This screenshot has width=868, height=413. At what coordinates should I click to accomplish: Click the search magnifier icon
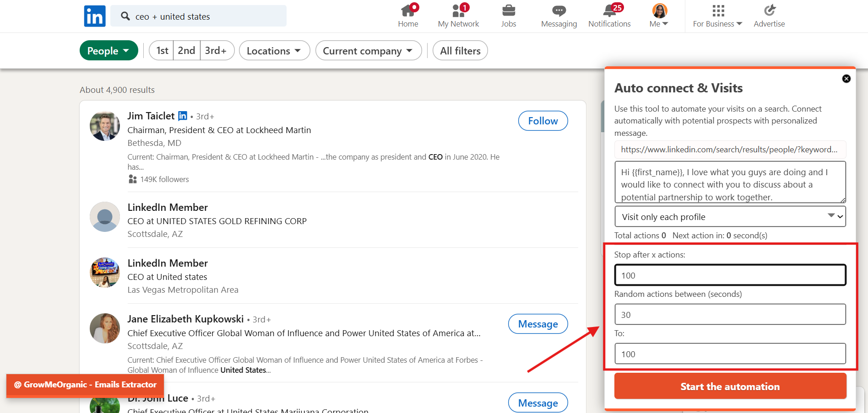(125, 16)
